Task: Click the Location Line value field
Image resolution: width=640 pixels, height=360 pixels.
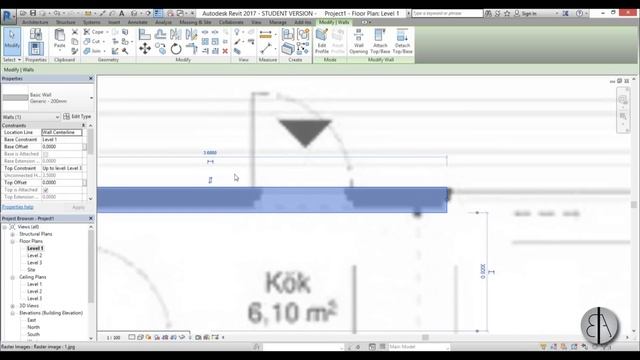Action: click(x=62, y=132)
